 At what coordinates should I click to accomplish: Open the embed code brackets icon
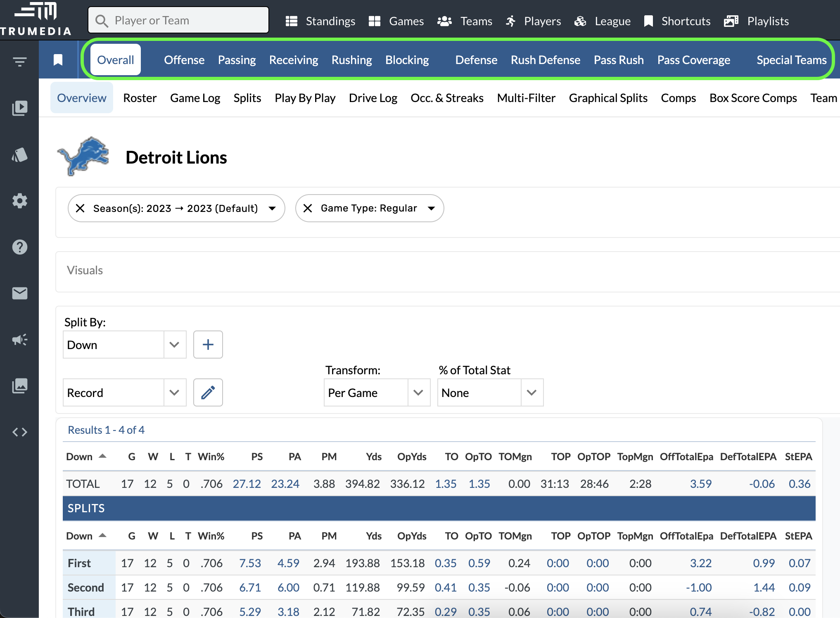coord(19,432)
